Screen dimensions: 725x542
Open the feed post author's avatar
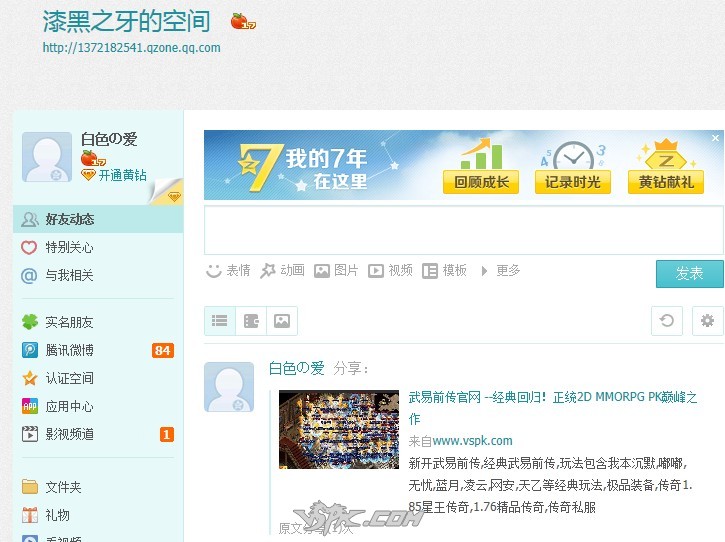tap(229, 387)
